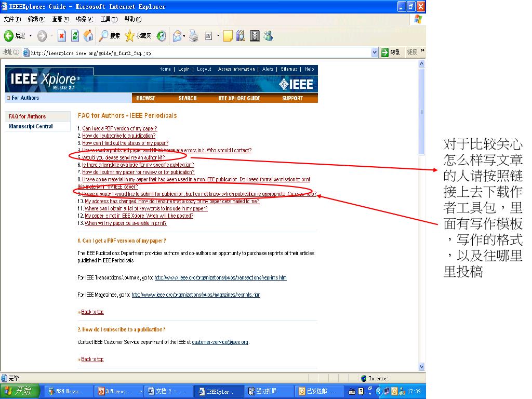The height and width of the screenshot is (399, 532).
Task: Click the transactions reprints URL link
Action: click(220, 277)
